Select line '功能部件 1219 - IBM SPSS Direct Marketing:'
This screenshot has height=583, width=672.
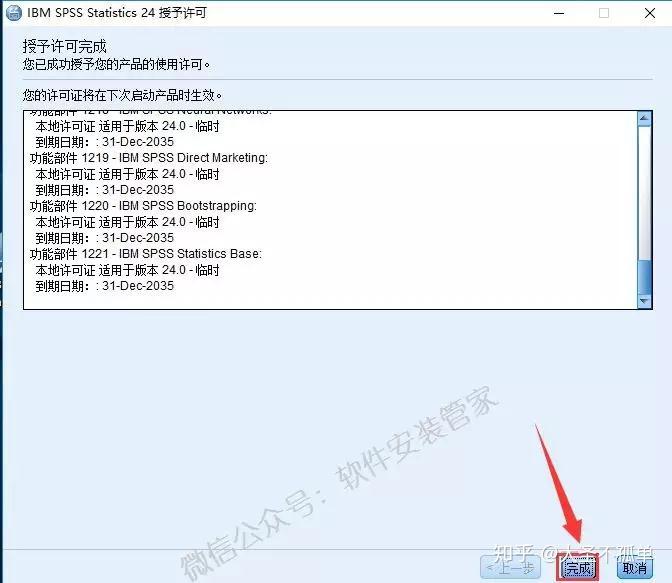tap(149, 158)
